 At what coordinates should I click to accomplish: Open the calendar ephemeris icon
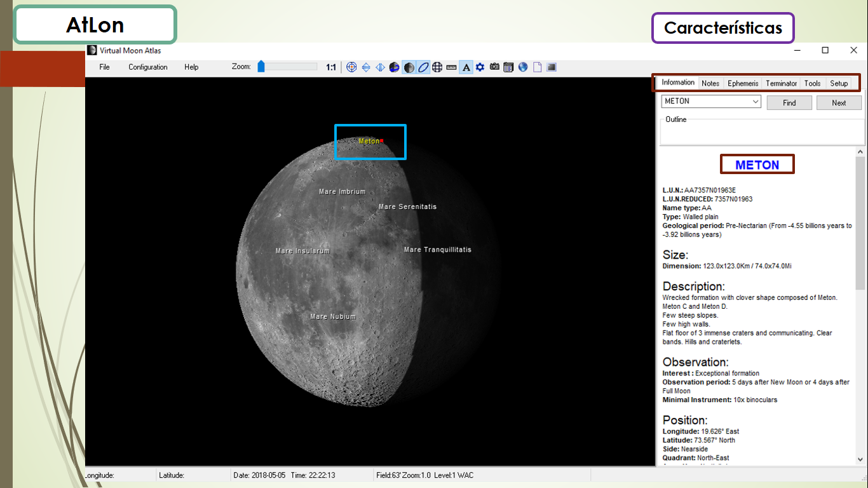click(508, 67)
